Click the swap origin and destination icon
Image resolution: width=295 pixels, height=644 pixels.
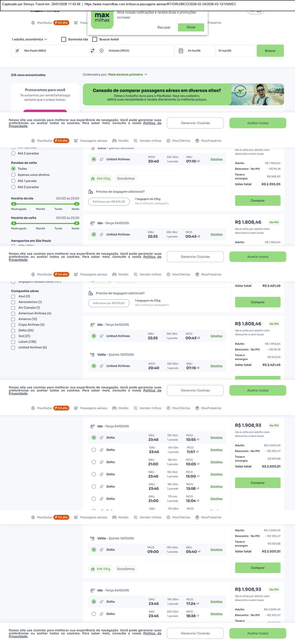point(92,51)
